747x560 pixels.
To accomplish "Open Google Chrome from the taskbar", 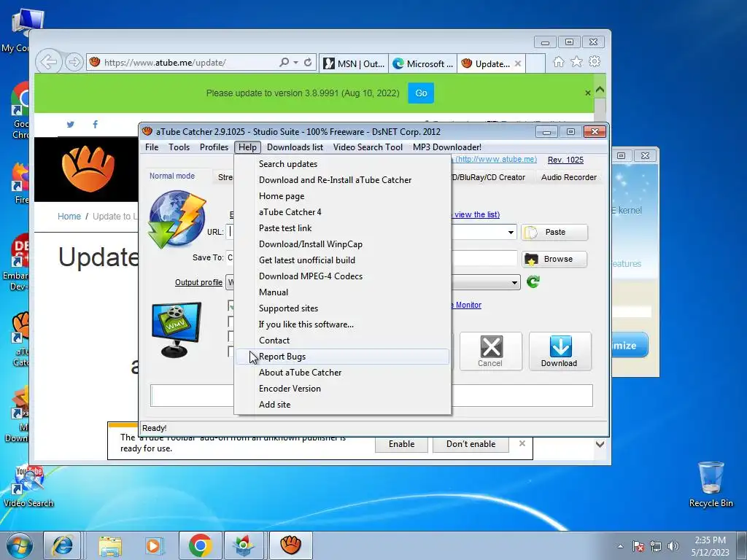I will (x=200, y=545).
